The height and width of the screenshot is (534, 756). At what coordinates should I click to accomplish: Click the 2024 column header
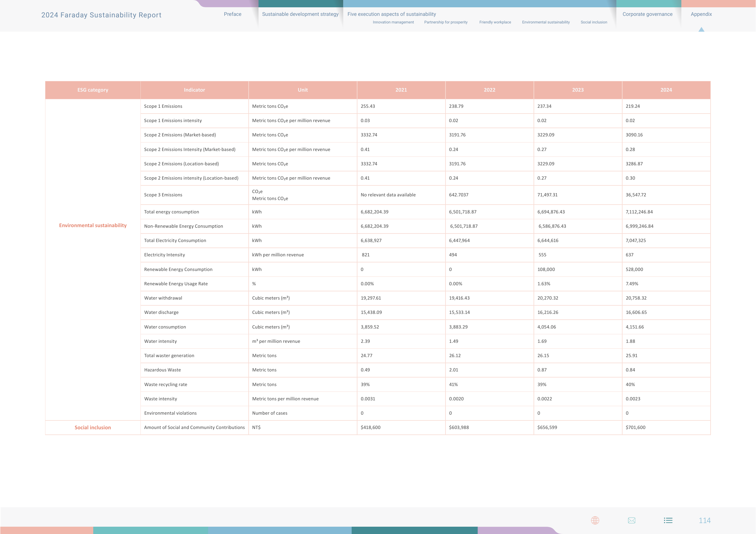click(x=666, y=90)
